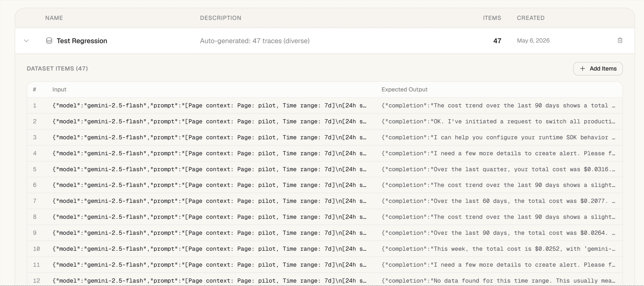The height and width of the screenshot is (286, 644).
Task: Open row 1 input cell
Action: click(x=209, y=105)
